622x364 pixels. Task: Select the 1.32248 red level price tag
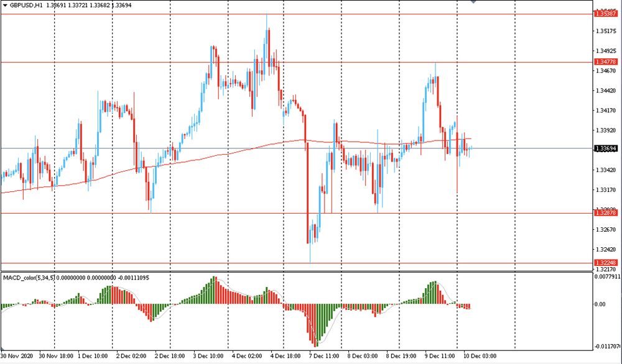click(606, 263)
